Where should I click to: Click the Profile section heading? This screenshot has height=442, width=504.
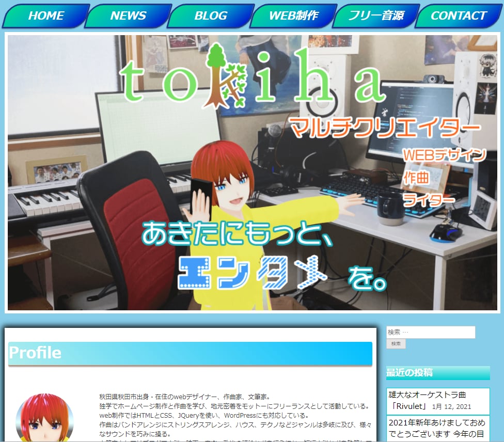pos(190,353)
